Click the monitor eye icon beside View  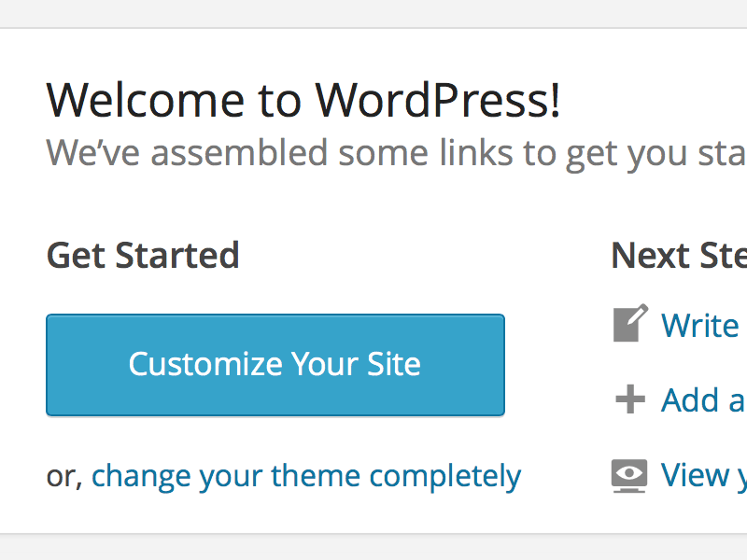630,475
